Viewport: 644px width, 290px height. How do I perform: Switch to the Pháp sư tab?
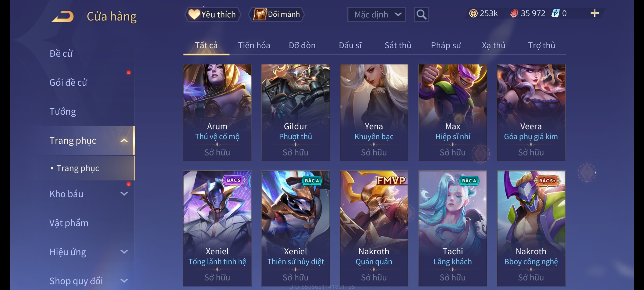pyautogui.click(x=446, y=45)
